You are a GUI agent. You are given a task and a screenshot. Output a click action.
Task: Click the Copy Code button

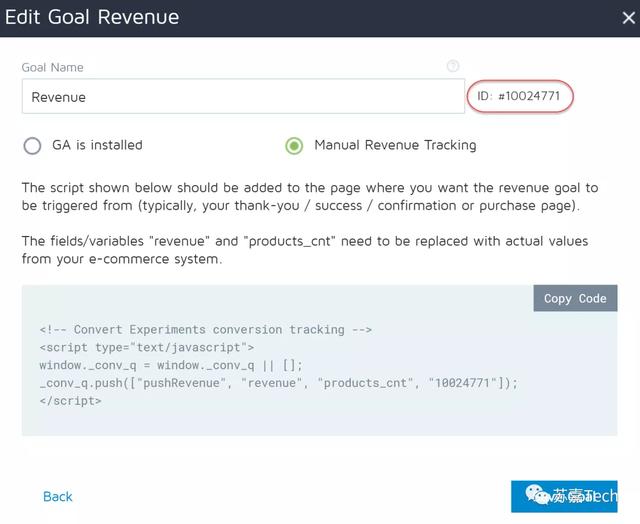pos(575,298)
